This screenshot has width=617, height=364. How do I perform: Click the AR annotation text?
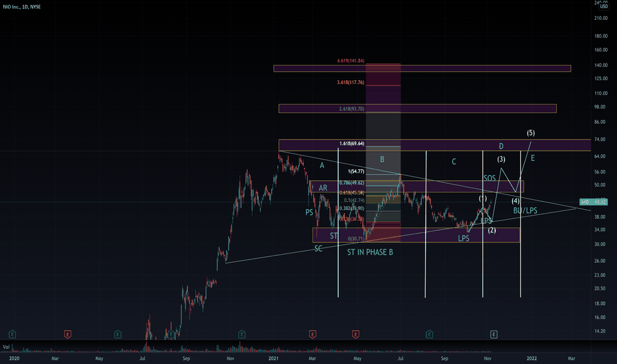pos(323,188)
